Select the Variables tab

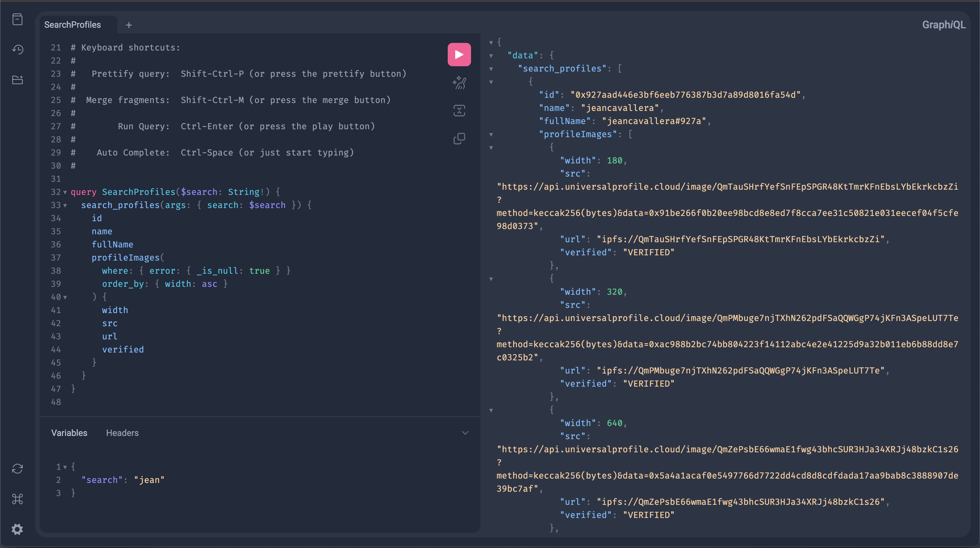[69, 433]
